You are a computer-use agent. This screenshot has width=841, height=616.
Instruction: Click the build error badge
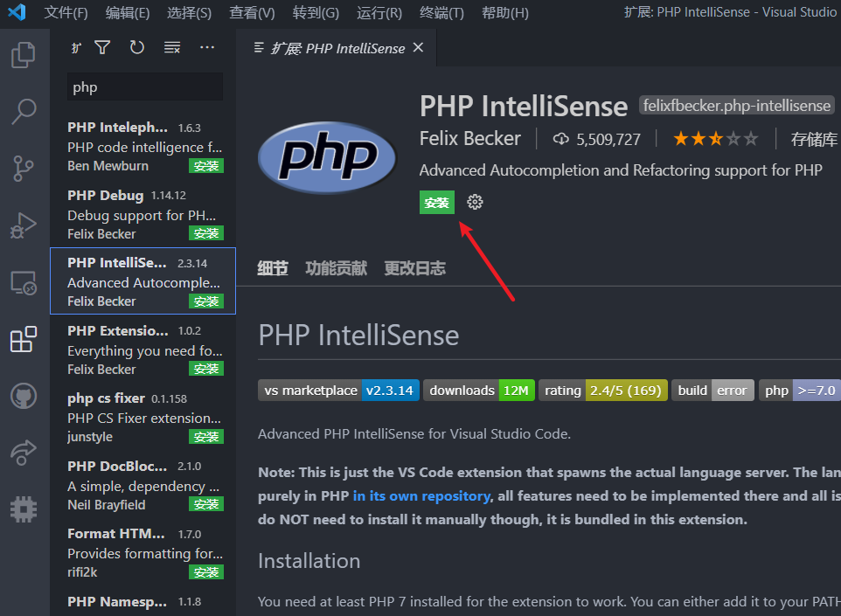click(712, 391)
